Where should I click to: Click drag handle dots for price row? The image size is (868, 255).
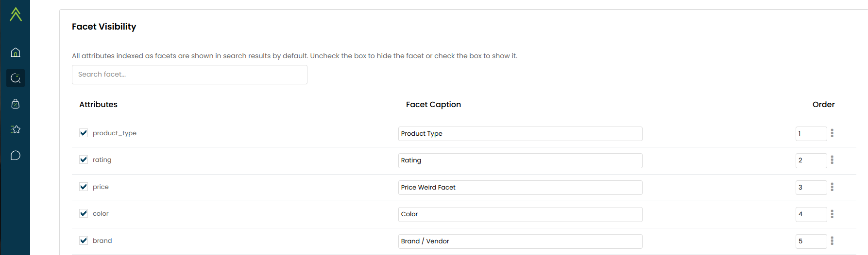[x=832, y=187]
